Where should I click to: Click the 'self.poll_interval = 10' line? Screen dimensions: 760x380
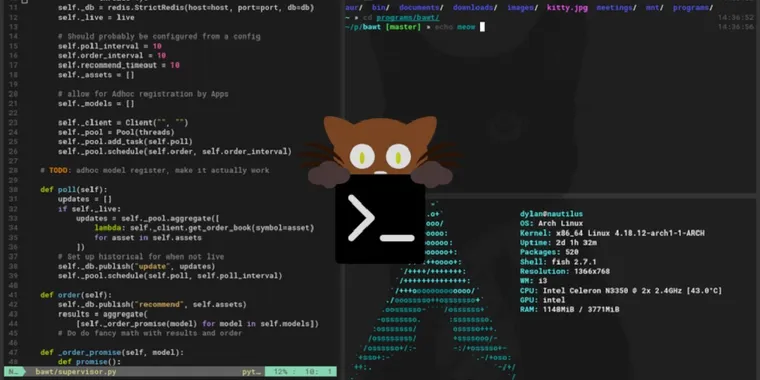click(x=110, y=46)
